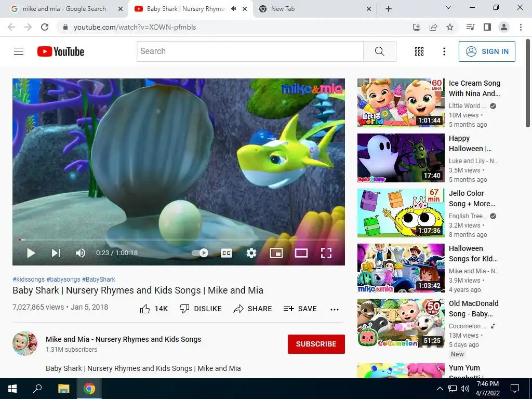
Task: Click the address bar URL
Action: pos(135,27)
